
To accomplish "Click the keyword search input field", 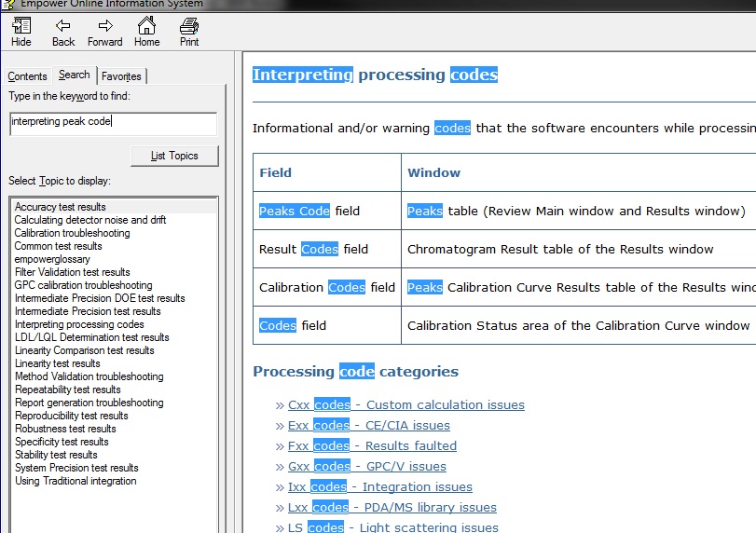I will [x=113, y=122].
